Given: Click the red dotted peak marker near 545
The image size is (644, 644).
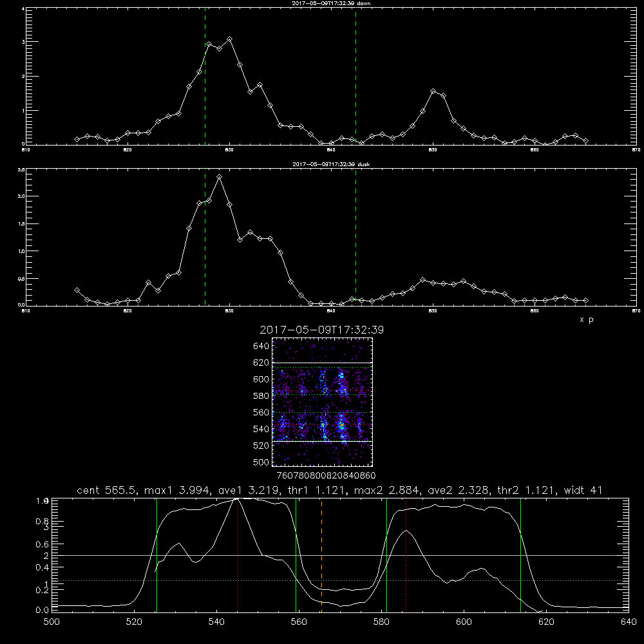Looking at the screenshot, I should pos(238,555).
